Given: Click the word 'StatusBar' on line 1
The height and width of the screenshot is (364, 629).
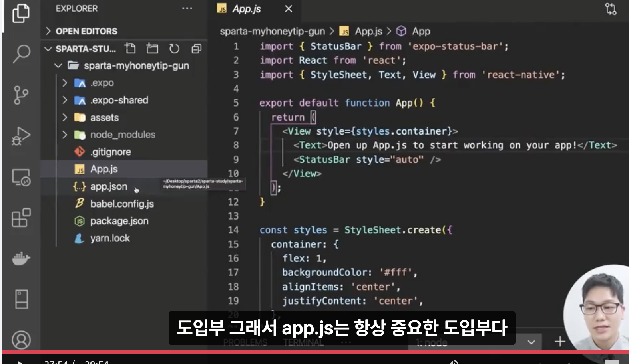Looking at the screenshot, I should (336, 46).
